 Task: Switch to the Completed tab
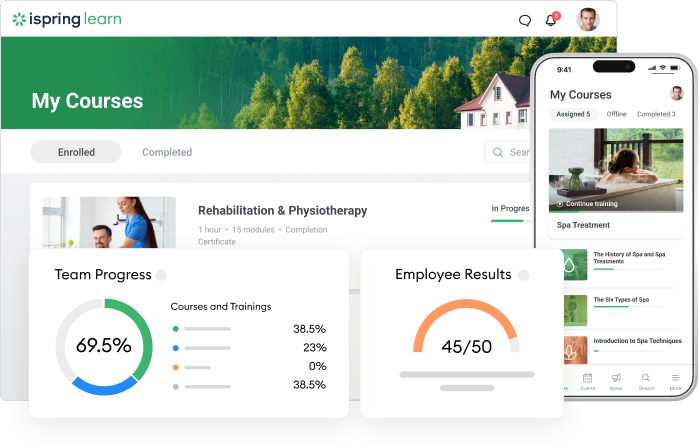point(167,152)
